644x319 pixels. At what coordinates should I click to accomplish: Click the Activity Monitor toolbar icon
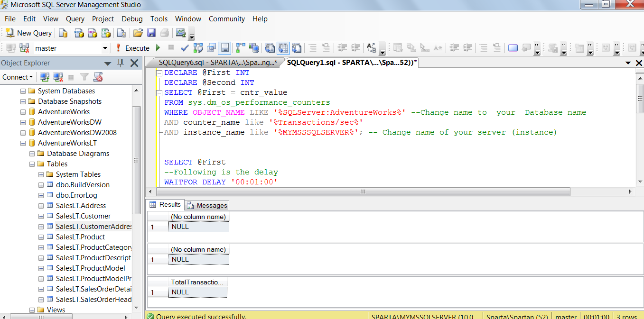(180, 33)
